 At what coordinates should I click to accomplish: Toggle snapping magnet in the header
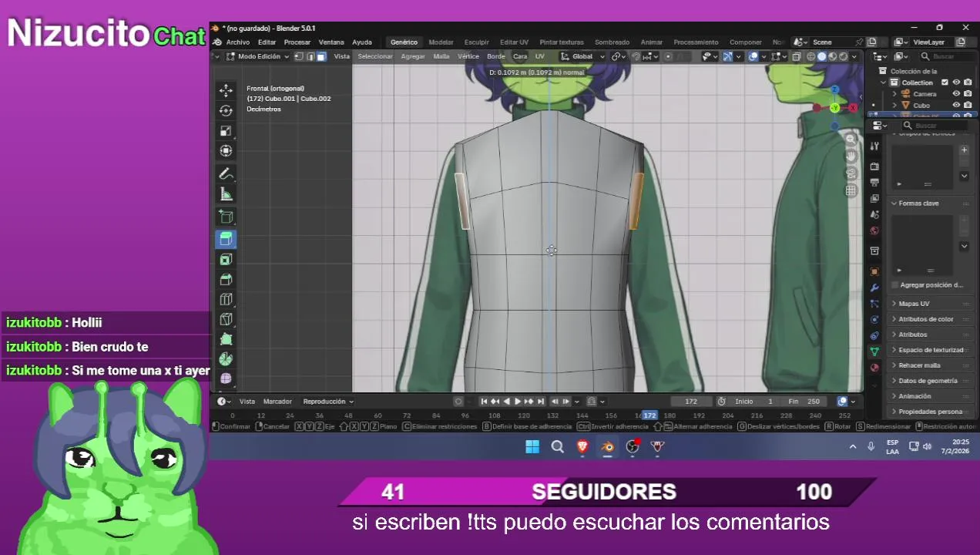coord(636,56)
